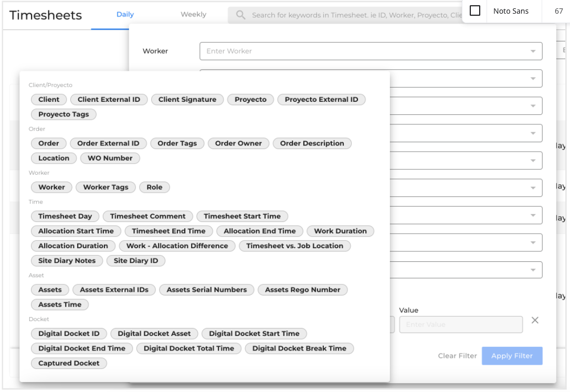570x392 pixels.
Task: Click the Noto Sans font name
Action: click(511, 11)
